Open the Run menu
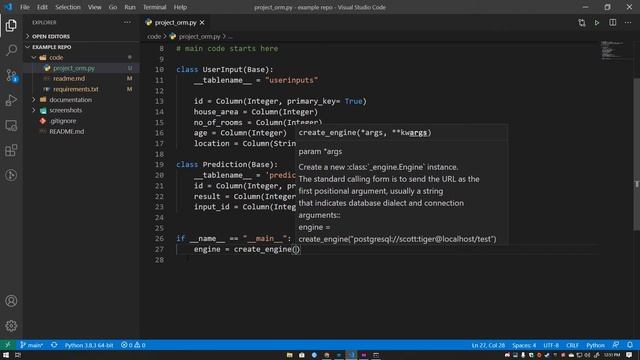This screenshot has width=640, height=360. (130, 7)
